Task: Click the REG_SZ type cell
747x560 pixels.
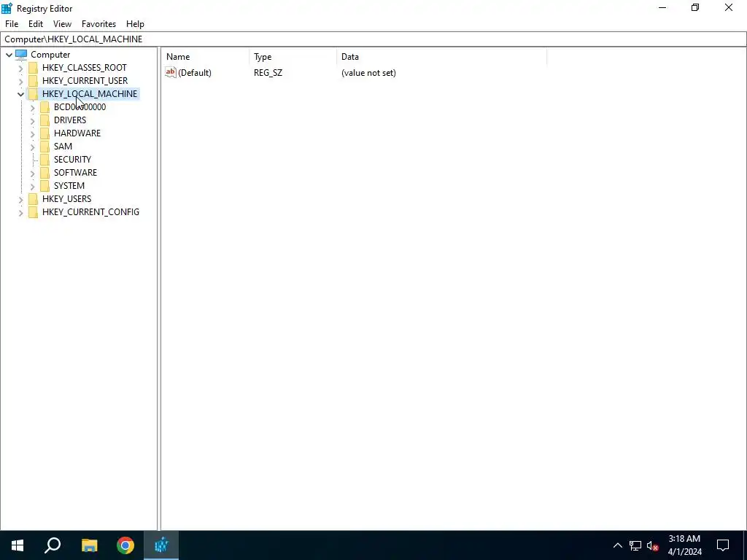Action: tap(268, 73)
